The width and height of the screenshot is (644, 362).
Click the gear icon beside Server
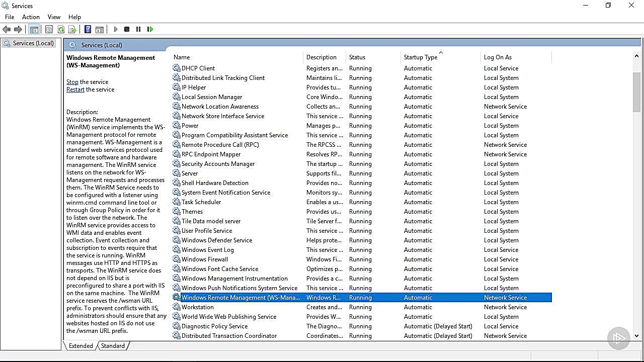click(176, 173)
